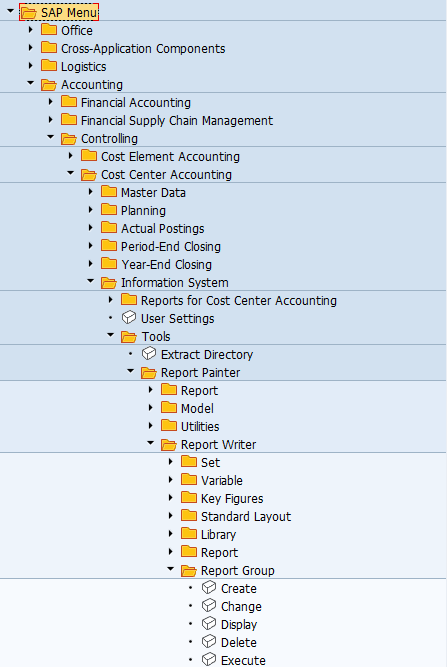Screen dimensions: 447x667
Task: Collapse the Report Group node arrow
Action: pyautogui.click(x=170, y=569)
